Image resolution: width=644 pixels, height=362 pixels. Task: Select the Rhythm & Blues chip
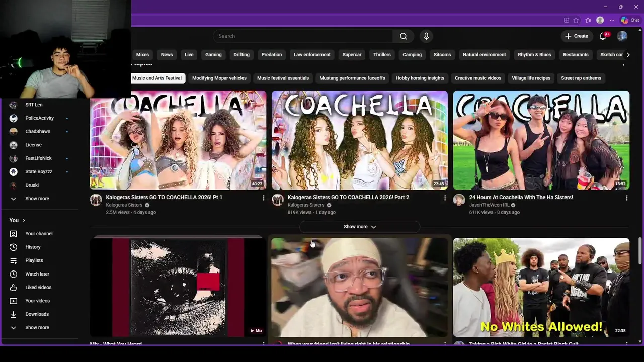click(x=534, y=55)
